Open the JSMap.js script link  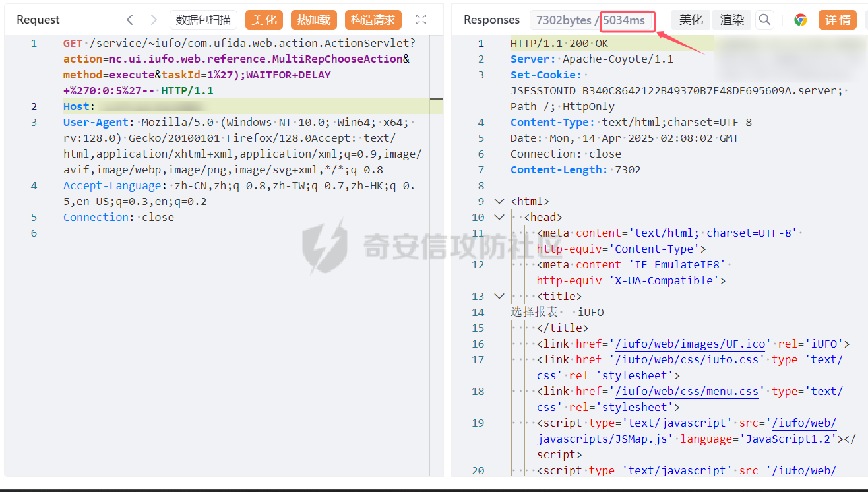pos(687,431)
